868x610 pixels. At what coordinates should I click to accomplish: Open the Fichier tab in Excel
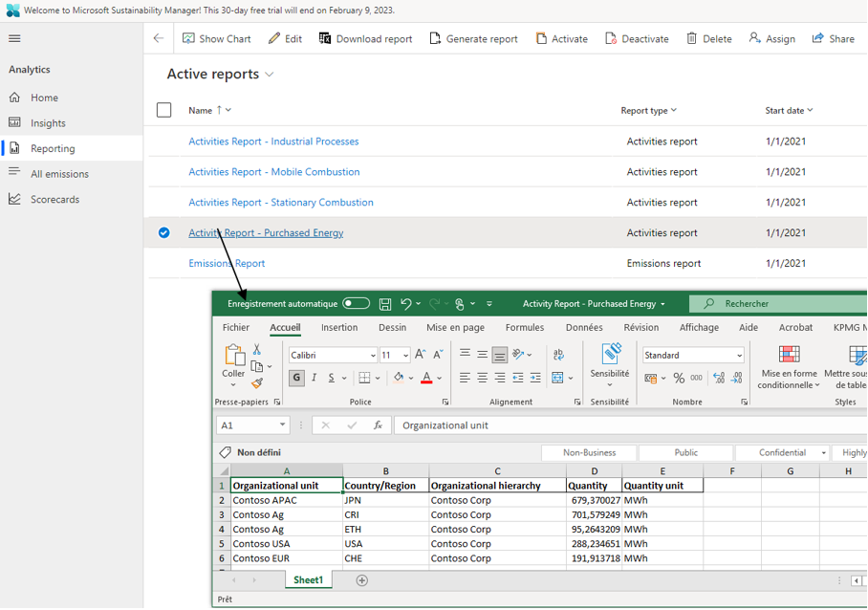click(x=236, y=328)
